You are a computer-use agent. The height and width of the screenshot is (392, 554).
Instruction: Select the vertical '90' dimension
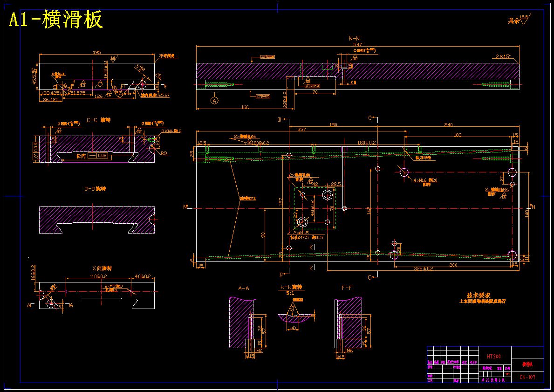point(263,235)
